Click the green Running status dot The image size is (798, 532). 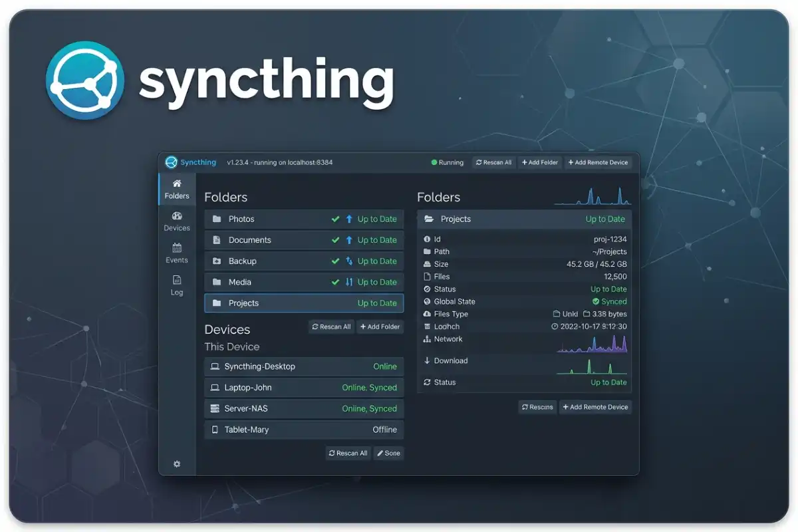click(434, 162)
